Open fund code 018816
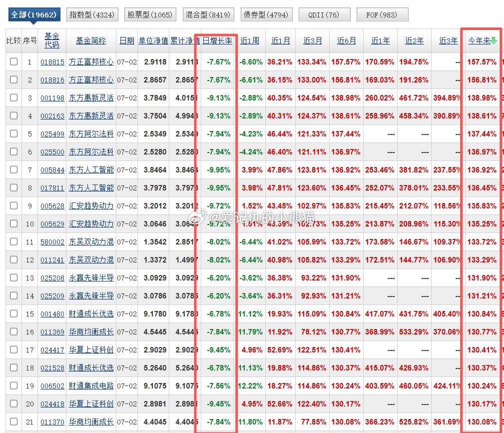504x433 pixels. click(x=52, y=80)
